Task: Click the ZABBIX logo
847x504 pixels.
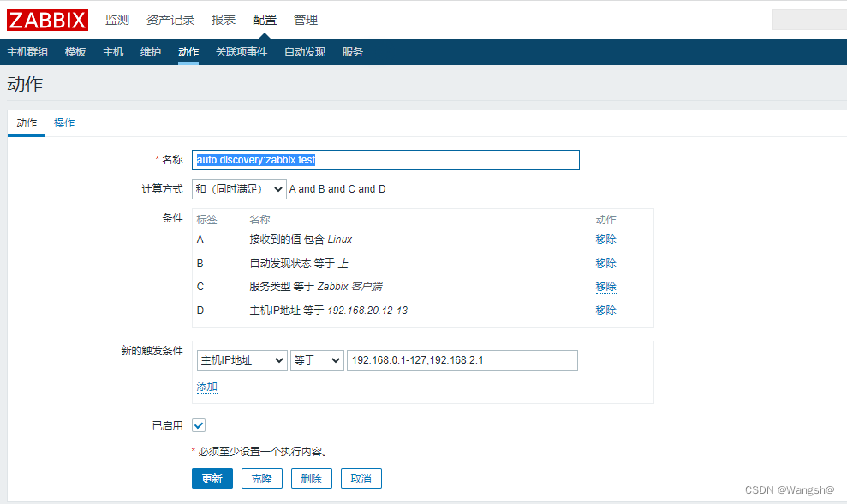Action: pos(48,20)
